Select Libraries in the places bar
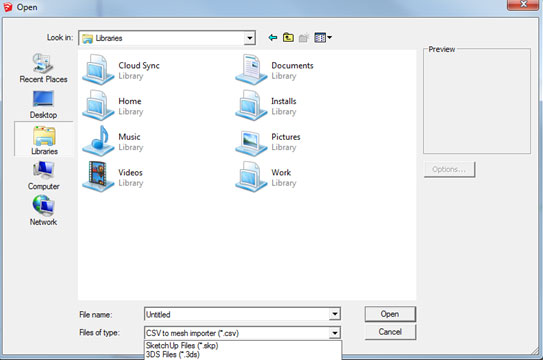Screen dimensions: 543x363 point(44,140)
